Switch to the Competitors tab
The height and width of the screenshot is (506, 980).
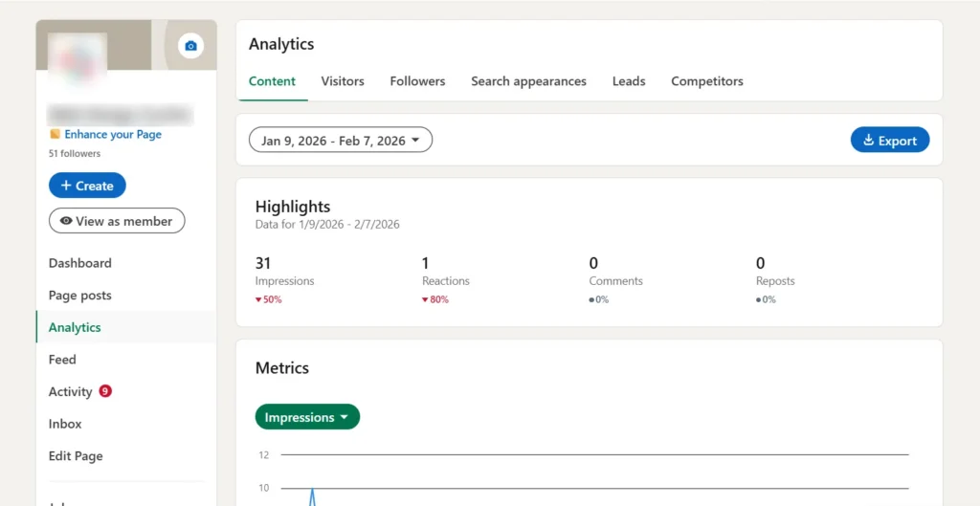(x=707, y=81)
